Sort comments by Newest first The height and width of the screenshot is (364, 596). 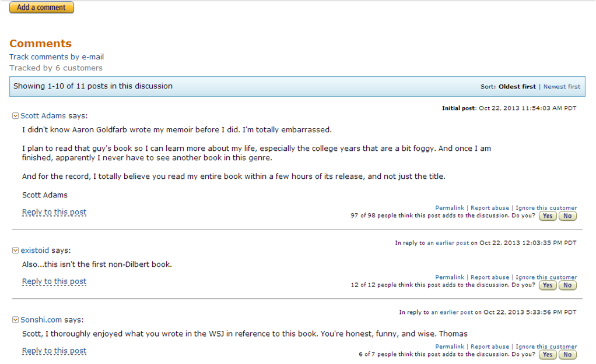pyautogui.click(x=562, y=87)
